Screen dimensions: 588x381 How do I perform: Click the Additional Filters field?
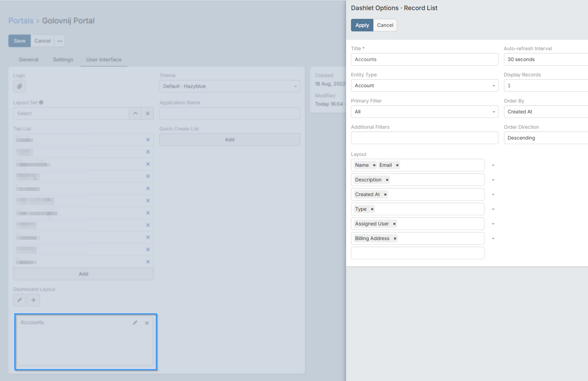point(424,138)
